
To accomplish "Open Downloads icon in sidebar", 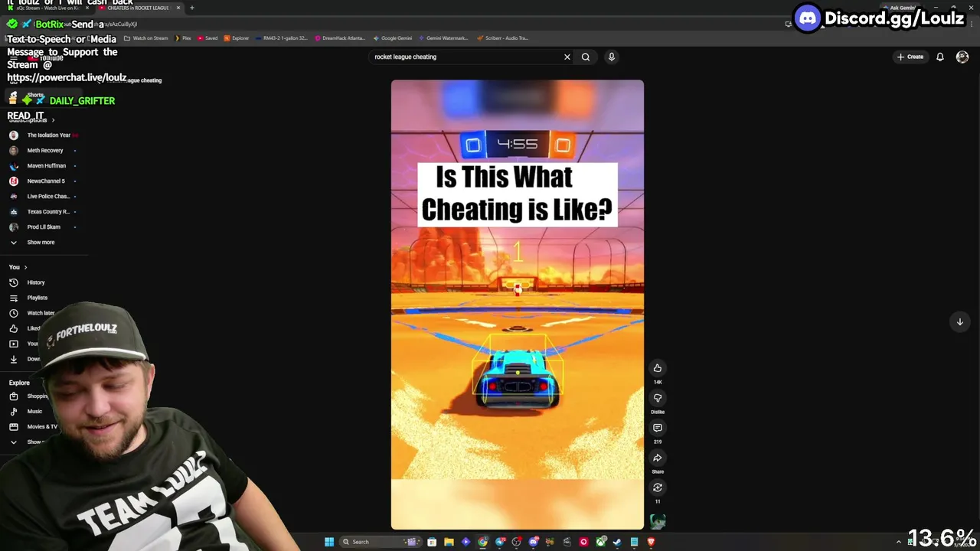I will (13, 359).
